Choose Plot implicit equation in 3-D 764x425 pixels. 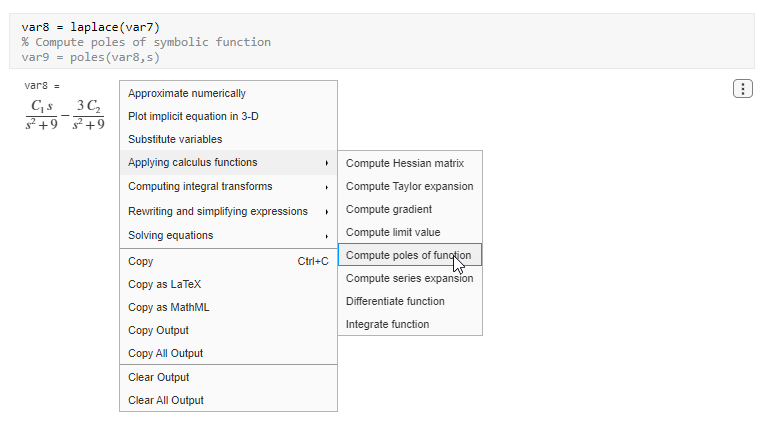coord(193,116)
